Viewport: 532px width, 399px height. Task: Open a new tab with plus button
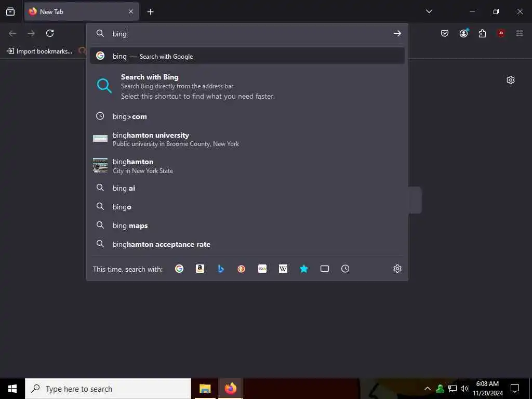click(x=150, y=12)
